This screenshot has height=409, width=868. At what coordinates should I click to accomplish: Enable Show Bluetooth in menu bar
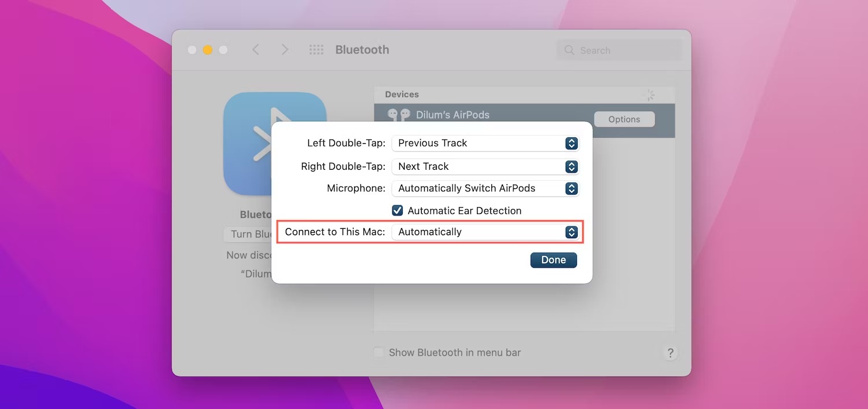click(379, 352)
